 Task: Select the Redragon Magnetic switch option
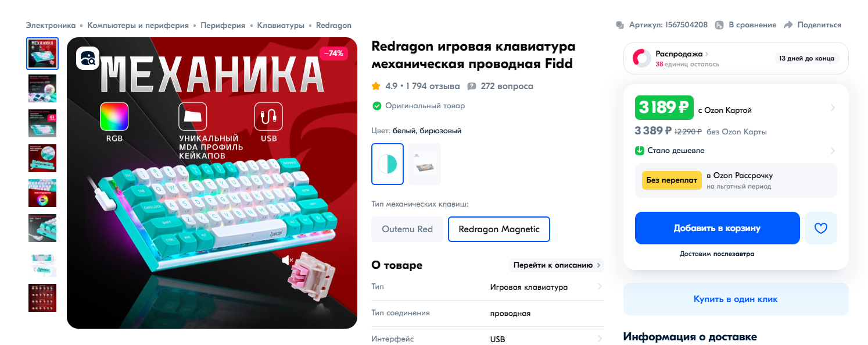(499, 229)
